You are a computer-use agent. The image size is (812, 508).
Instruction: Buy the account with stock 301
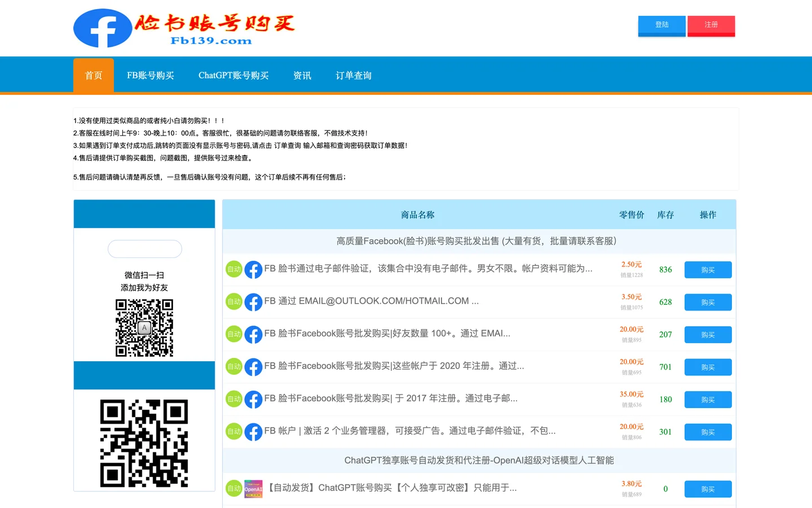click(x=708, y=432)
